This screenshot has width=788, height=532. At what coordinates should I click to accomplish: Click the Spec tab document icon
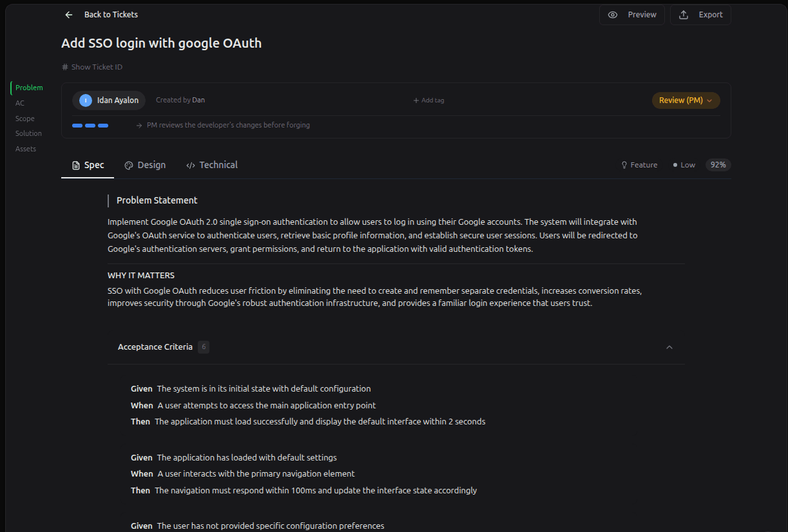[76, 166]
